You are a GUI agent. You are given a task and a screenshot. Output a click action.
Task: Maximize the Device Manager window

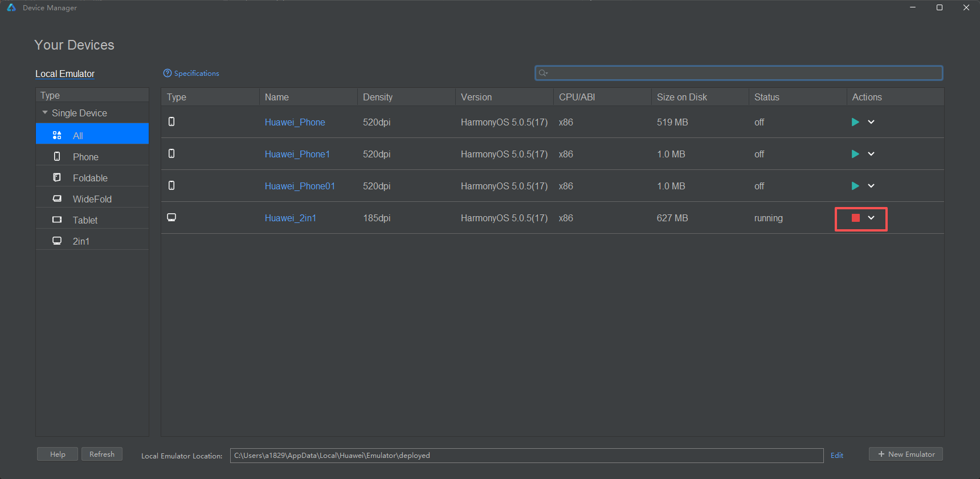pos(940,7)
